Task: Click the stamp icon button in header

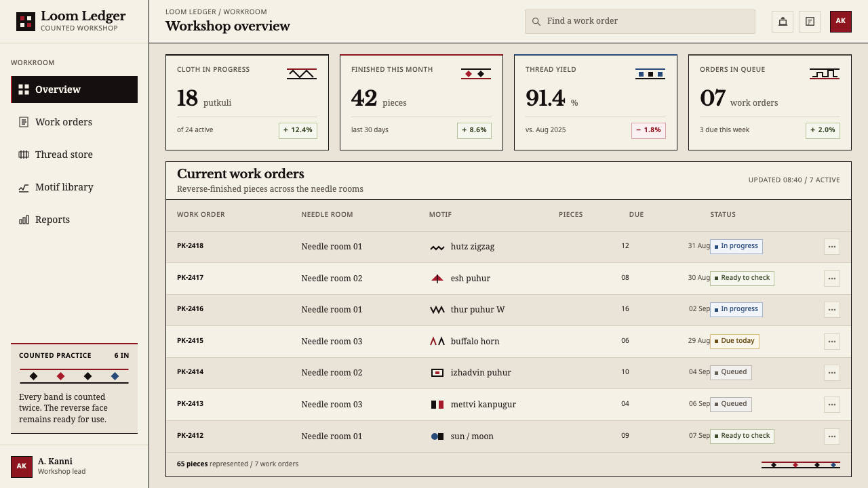Action: (783, 22)
